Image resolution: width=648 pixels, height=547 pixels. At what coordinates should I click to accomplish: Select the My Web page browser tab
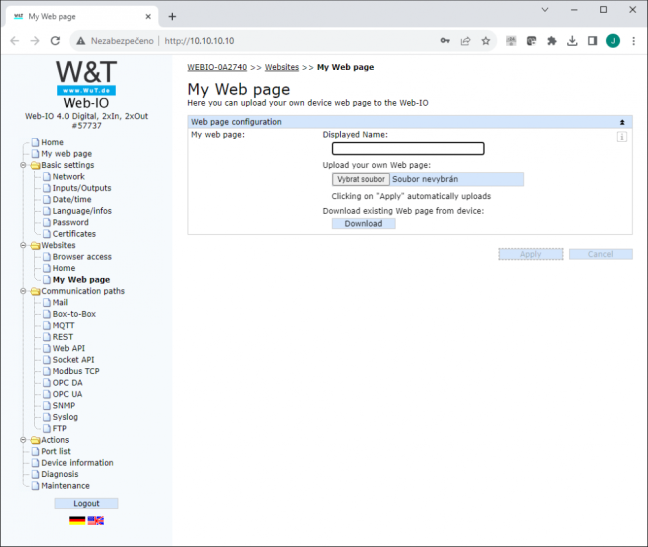(82, 17)
